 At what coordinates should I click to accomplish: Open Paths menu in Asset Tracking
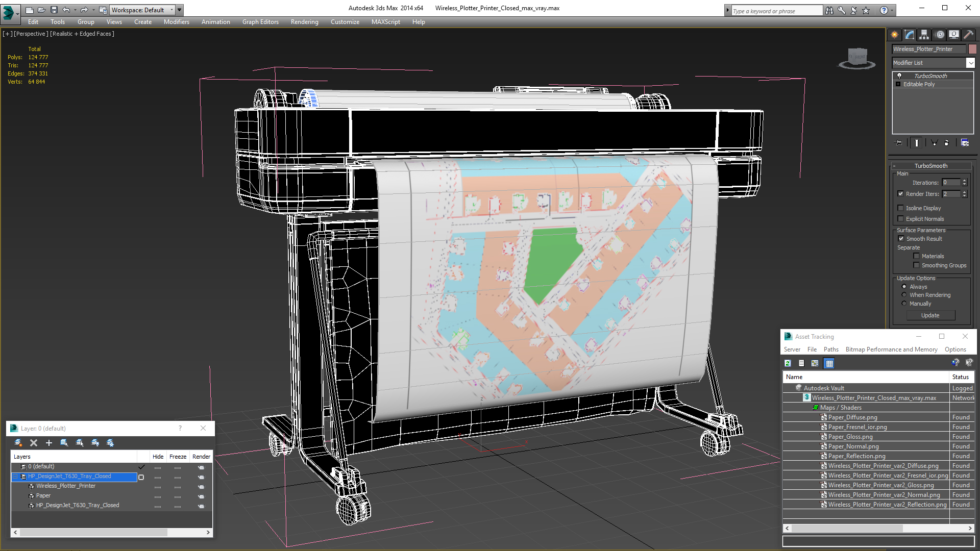pos(831,349)
